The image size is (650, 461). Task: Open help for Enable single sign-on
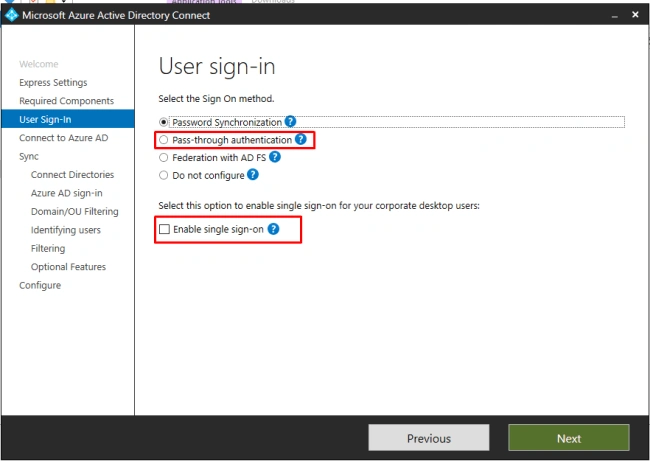coord(273,229)
